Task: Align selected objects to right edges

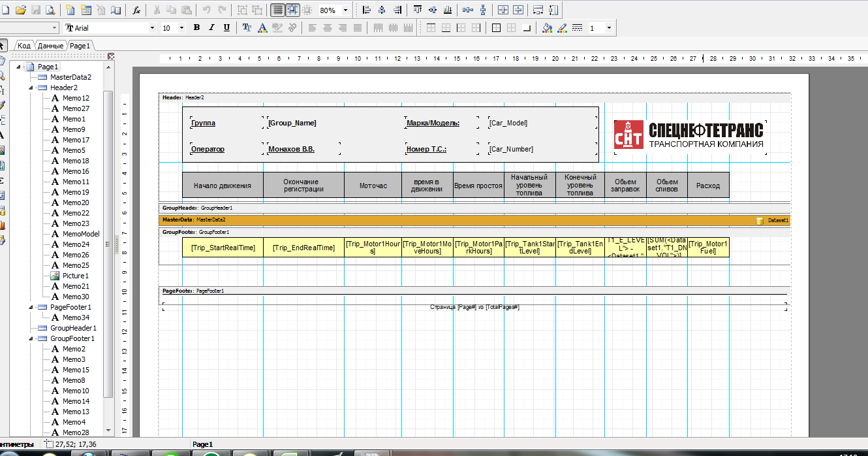Action: 397,10
